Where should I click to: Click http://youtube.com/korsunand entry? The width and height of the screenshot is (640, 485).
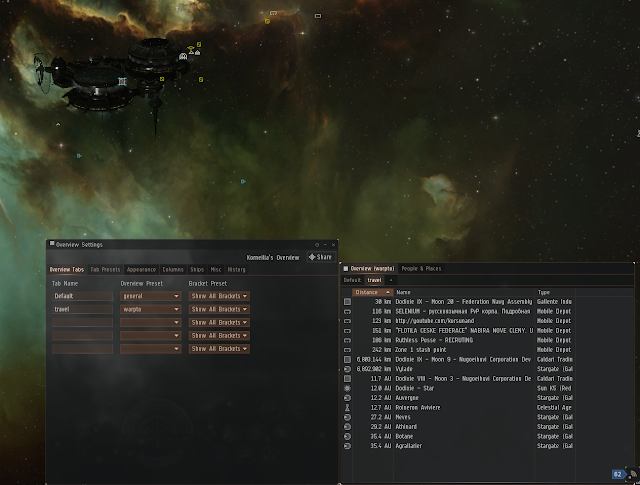[435, 321]
